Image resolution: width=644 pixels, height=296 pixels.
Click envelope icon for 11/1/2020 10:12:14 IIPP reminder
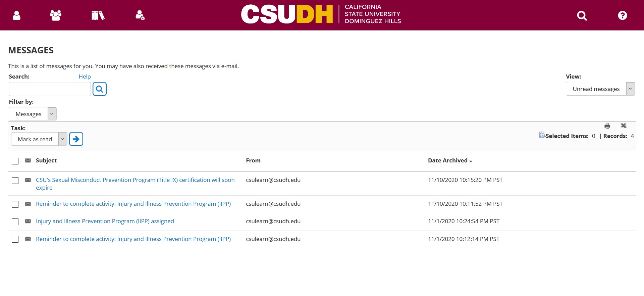point(28,239)
